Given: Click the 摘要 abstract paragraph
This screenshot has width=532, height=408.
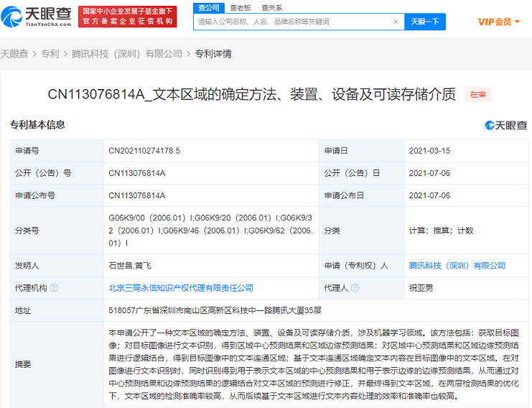Looking at the screenshot, I should [314, 364].
